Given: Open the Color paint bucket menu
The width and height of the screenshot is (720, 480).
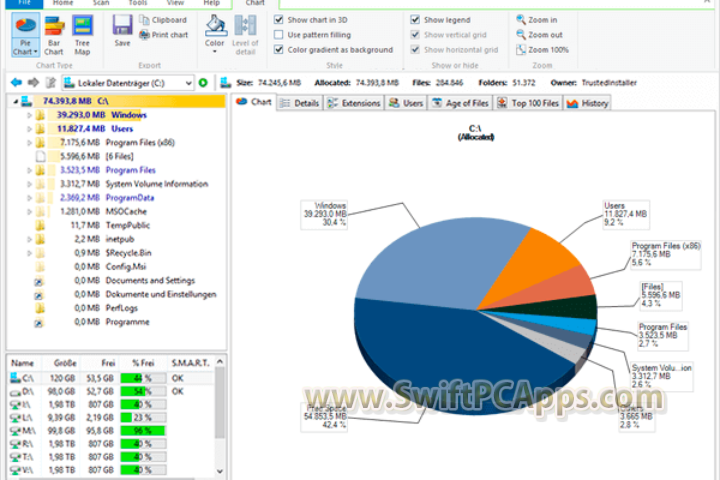Looking at the screenshot, I should [214, 33].
